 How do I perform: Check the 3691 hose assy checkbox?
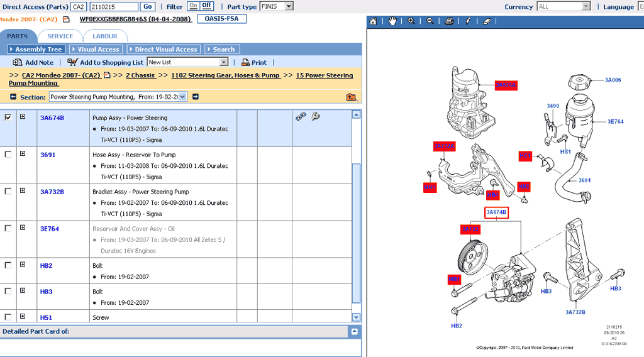(8, 154)
